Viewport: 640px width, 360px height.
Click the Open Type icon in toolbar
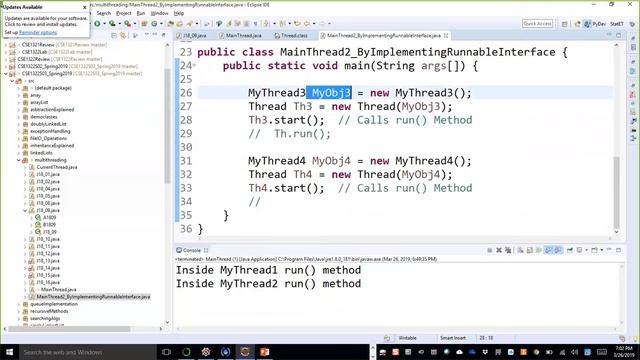(171, 24)
